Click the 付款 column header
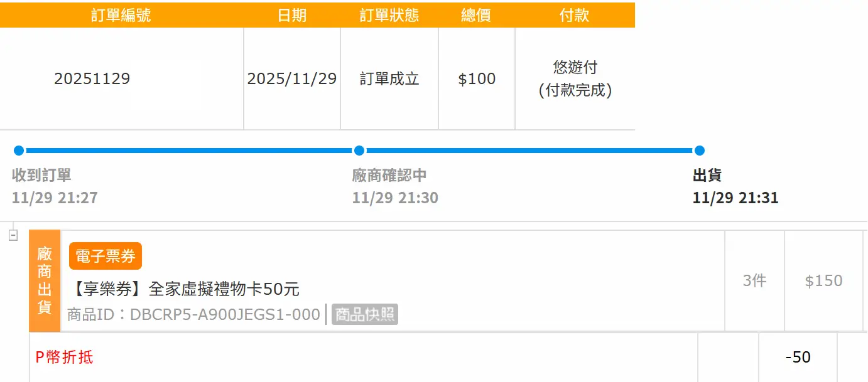 pos(575,15)
